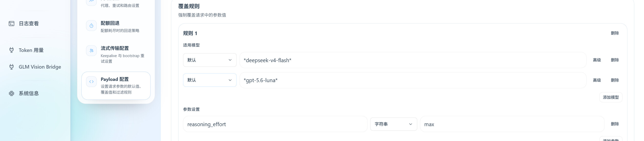This screenshot has height=141, width=644.
Task: Remove the gpt-5.6-luna model row
Action: tap(615, 80)
